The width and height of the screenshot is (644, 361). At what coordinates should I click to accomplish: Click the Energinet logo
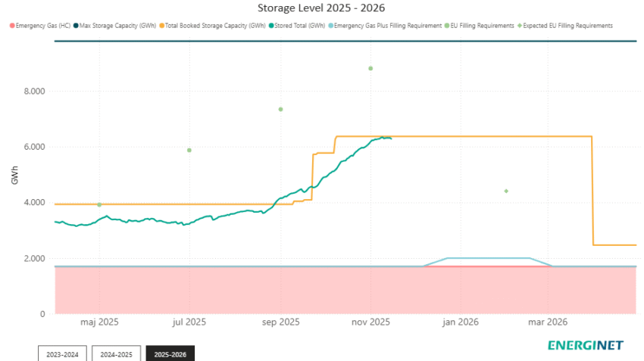pyautogui.click(x=586, y=345)
